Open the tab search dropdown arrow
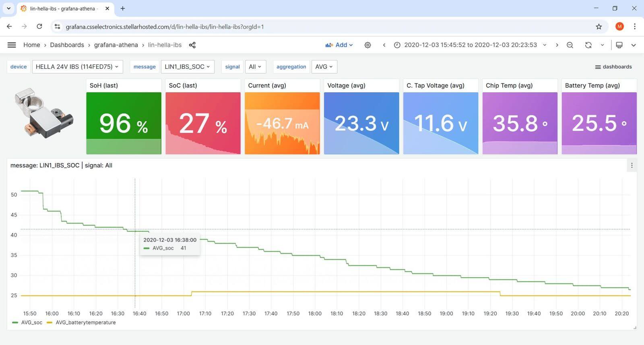This screenshot has width=644, height=345. tap(8, 8)
